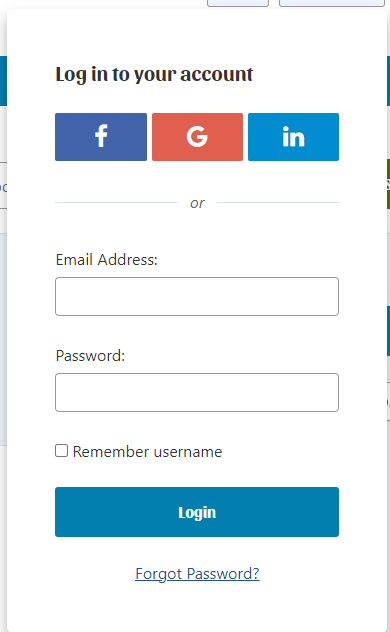Click the partially hidden top-left button behind the dialog
The width and height of the screenshot is (390, 632).
click(x=238, y=3)
